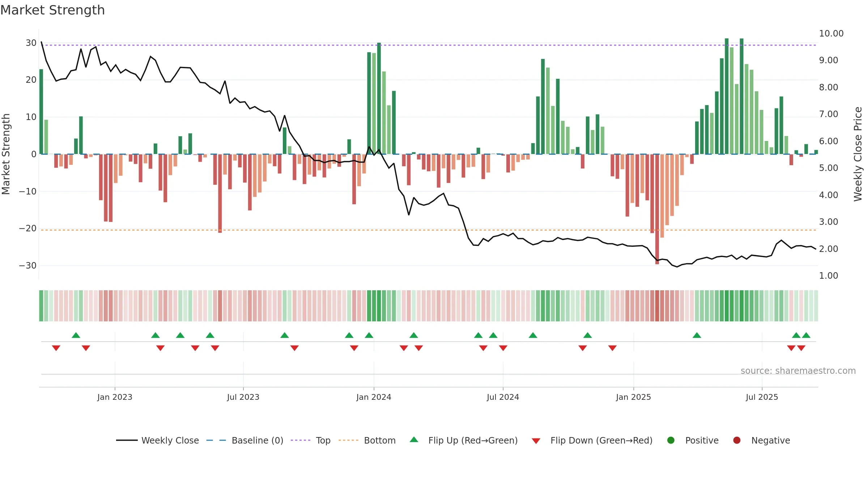This screenshot has height=488, width=868.
Task: Click the deepest red bar reaching −30
Action: [657, 209]
